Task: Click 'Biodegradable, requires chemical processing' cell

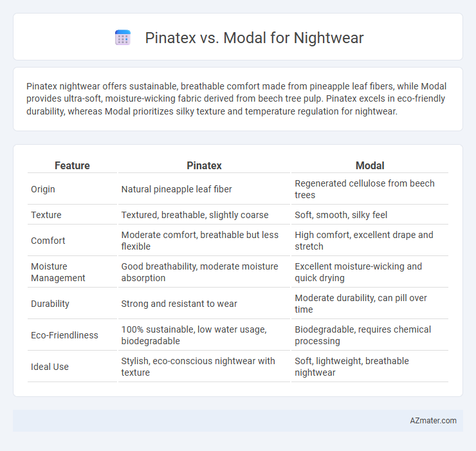Action: click(x=370, y=335)
